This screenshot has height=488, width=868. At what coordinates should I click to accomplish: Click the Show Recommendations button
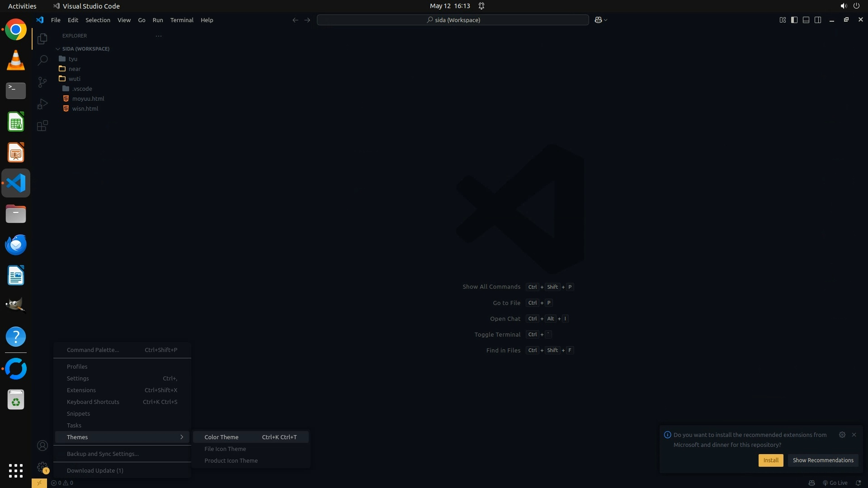point(823,460)
